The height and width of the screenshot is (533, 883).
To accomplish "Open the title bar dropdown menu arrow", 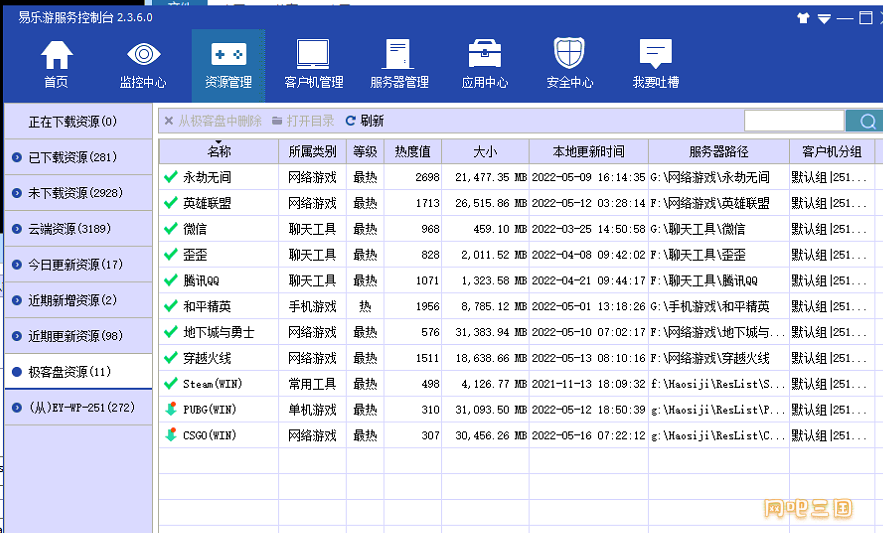I will click(x=824, y=19).
